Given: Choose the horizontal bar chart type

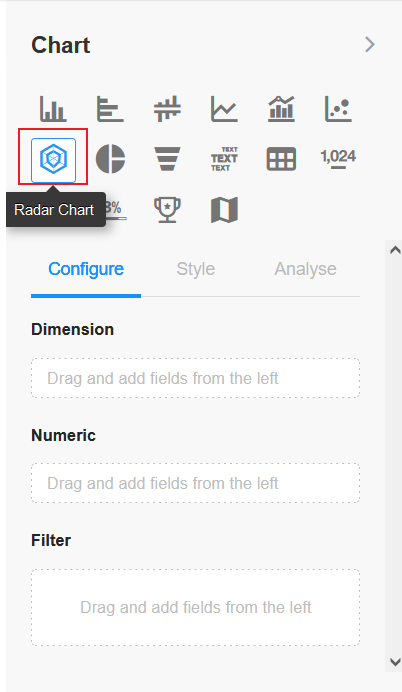Looking at the screenshot, I should point(110,109).
